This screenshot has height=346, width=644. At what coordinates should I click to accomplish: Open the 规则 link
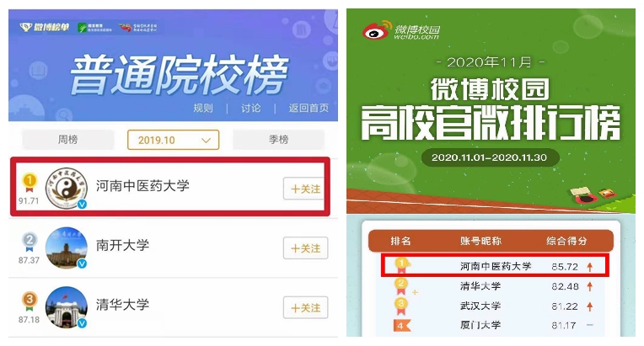[x=203, y=109]
